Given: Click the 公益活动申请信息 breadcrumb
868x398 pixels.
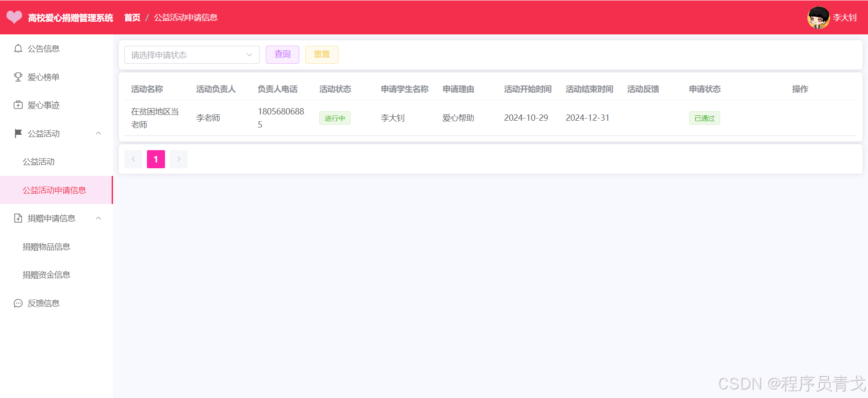Looking at the screenshot, I should click(186, 18).
